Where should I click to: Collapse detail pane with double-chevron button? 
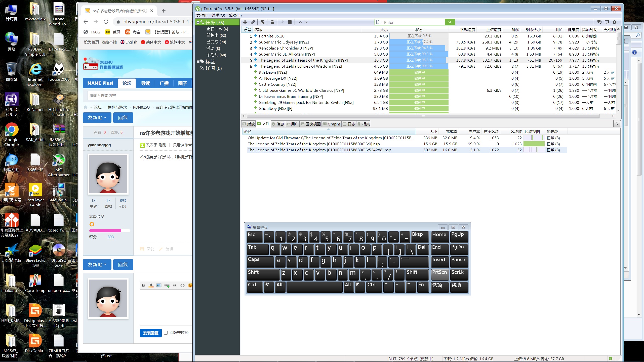click(x=617, y=124)
